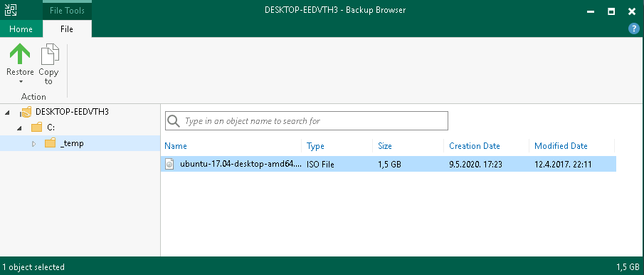Open the Restore dropdown arrow
The image size is (644, 275).
[x=21, y=81]
